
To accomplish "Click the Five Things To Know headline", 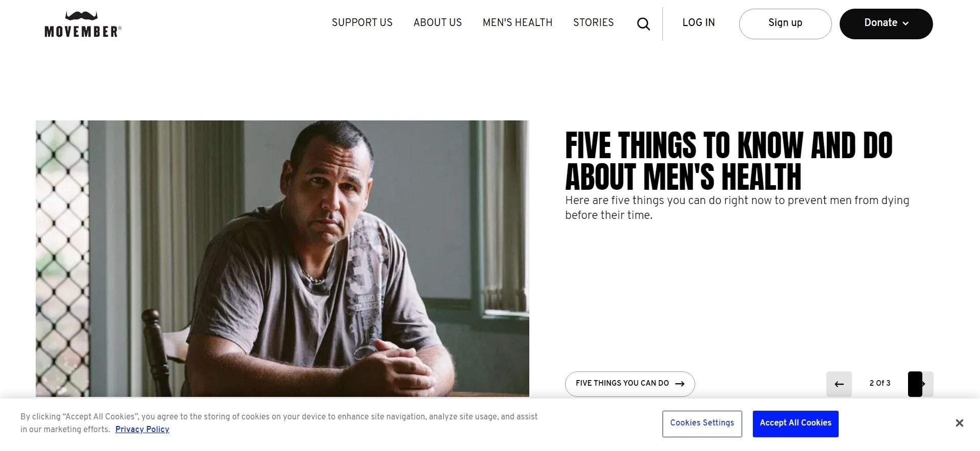I will 729,161.
